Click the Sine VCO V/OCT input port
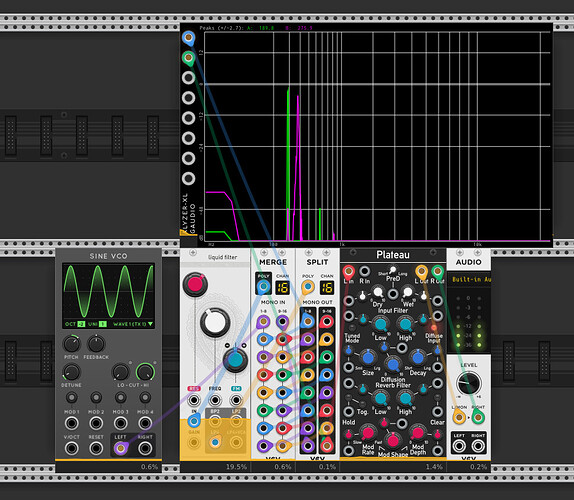The image size is (574, 500). 71,448
